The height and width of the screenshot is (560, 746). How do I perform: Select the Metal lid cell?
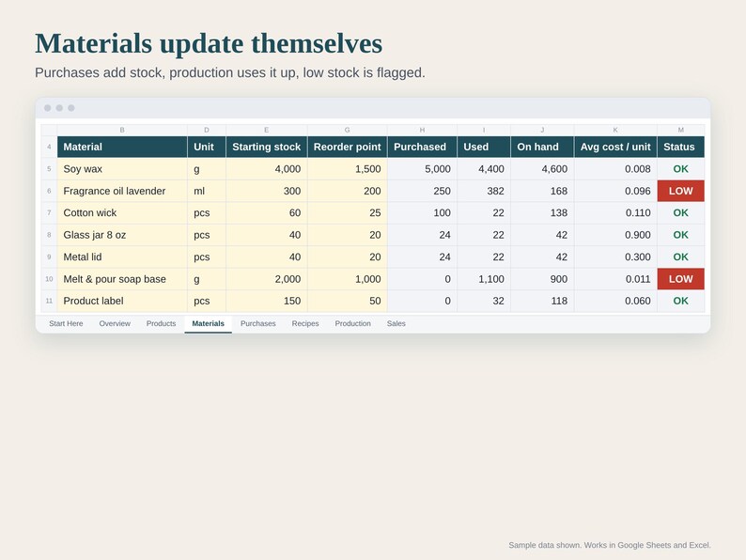[122, 257]
